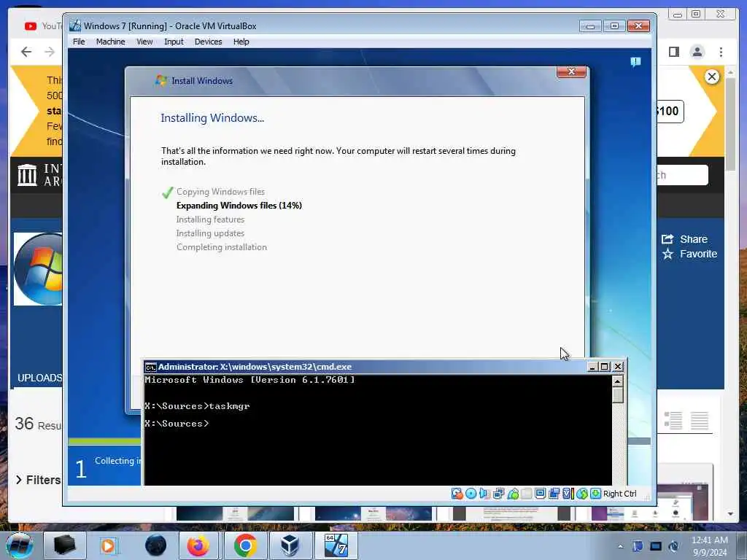Open the YouTube tab in the background browser
The height and width of the screenshot is (560, 747).
click(x=43, y=26)
